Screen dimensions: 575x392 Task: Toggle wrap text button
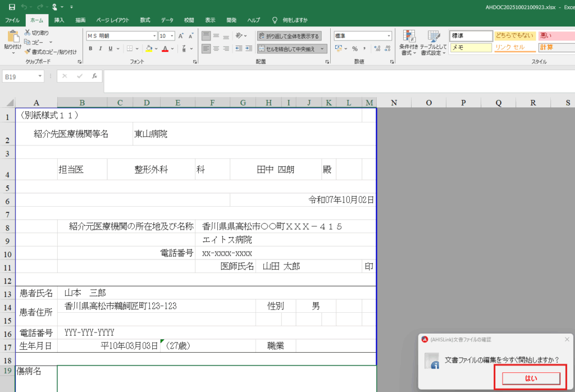[x=289, y=36]
